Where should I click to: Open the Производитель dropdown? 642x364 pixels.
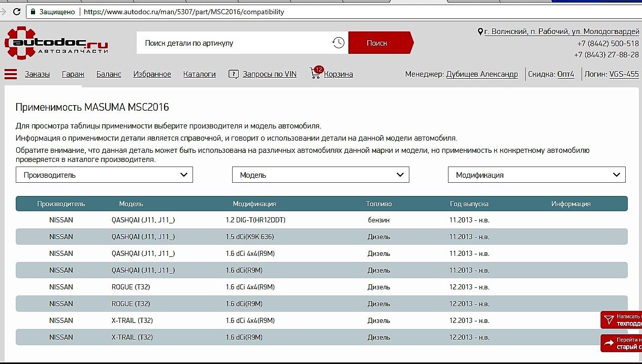point(105,175)
